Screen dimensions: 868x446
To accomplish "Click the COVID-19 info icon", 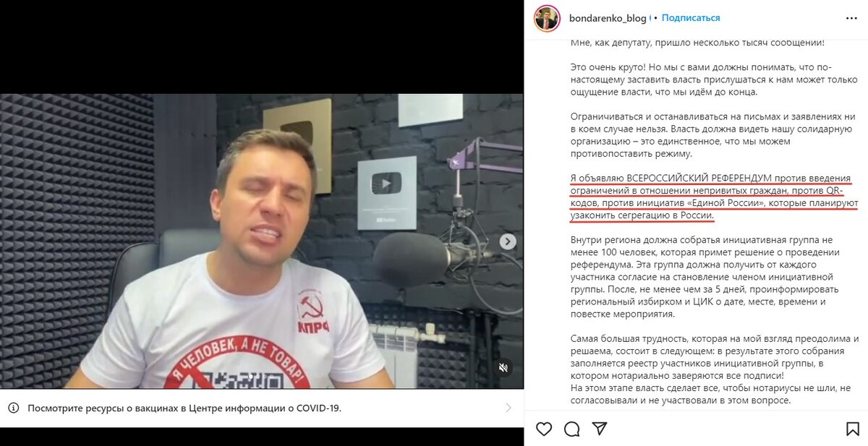I will coord(14,408).
